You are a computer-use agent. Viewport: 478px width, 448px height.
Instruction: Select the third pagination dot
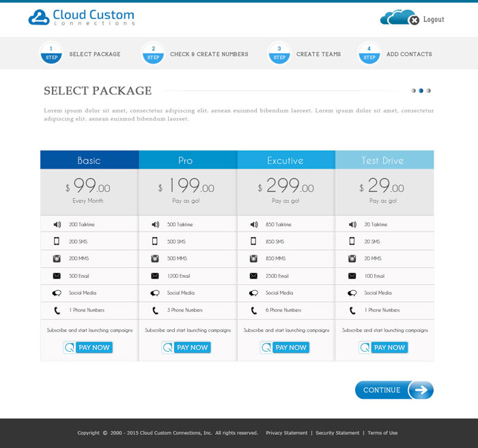429,91
